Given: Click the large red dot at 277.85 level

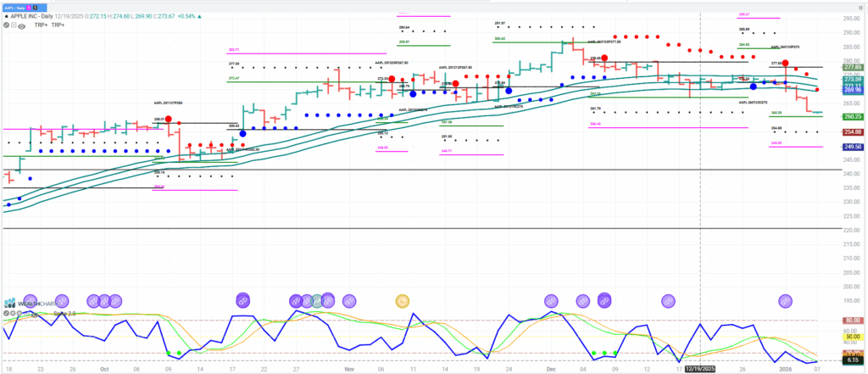Looking at the screenshot, I should point(786,64).
